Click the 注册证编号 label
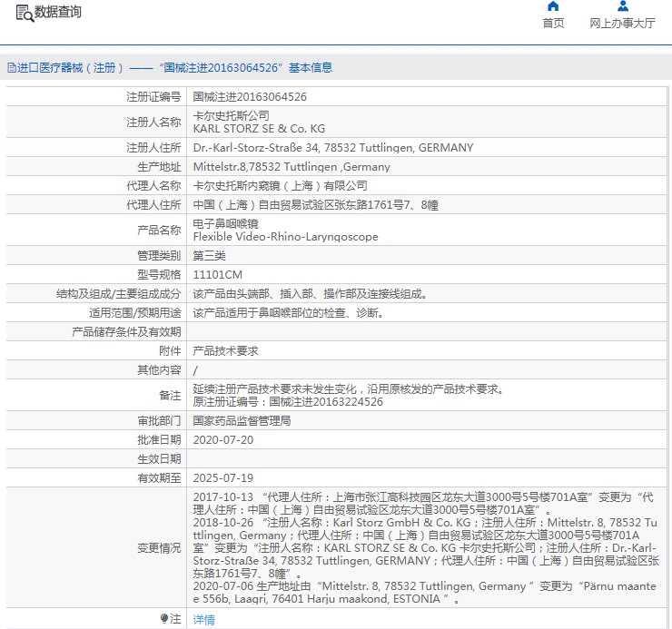This screenshot has width=672, height=629. coord(153,97)
